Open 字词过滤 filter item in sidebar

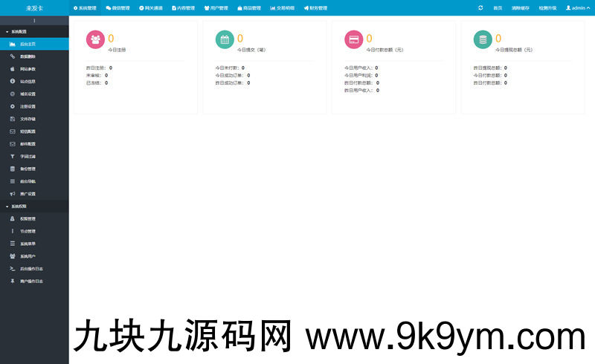tap(27, 156)
